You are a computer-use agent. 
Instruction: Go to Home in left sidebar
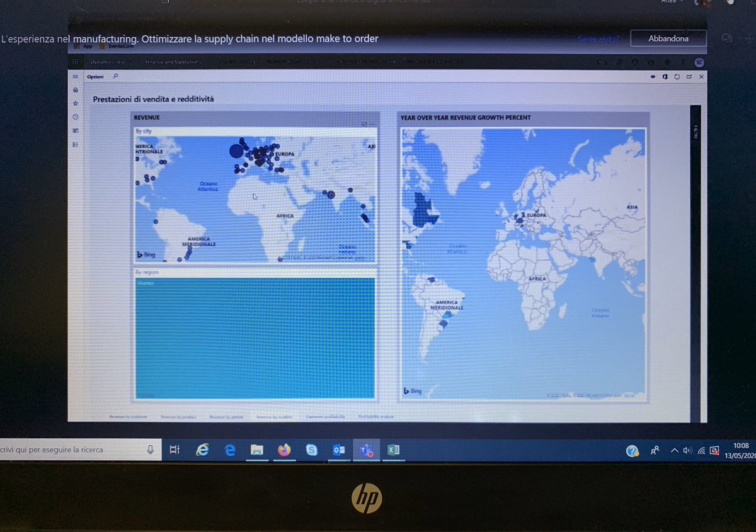76,90
